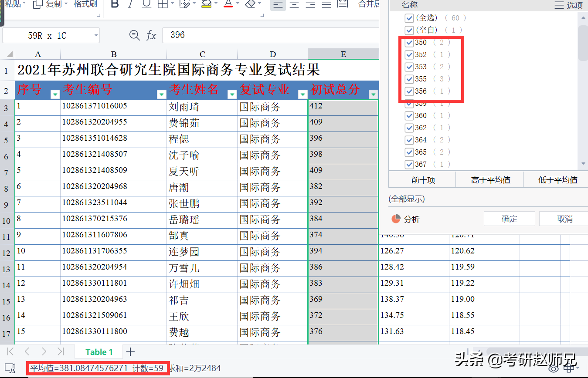Disable the 350 filter checkbox
Viewport: 588px width, 378px height.
(x=409, y=42)
